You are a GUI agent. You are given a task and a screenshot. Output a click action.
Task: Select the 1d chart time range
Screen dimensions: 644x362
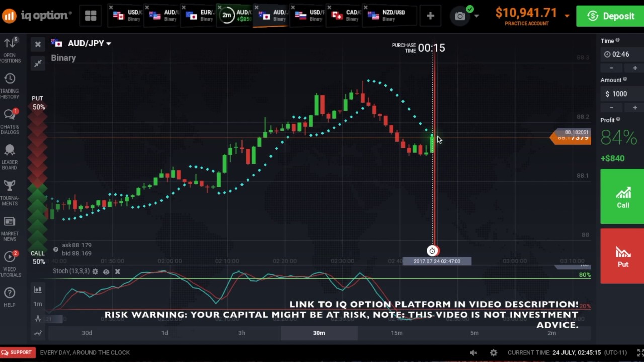click(x=164, y=333)
